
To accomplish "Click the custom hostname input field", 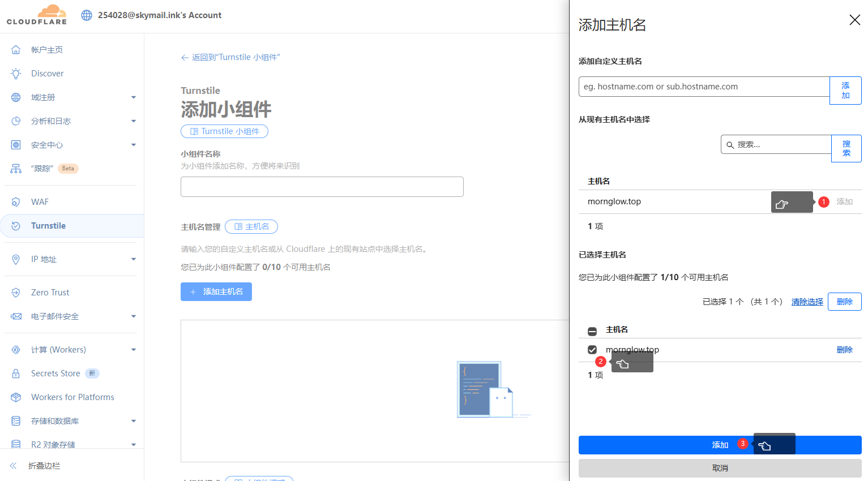I will [704, 87].
